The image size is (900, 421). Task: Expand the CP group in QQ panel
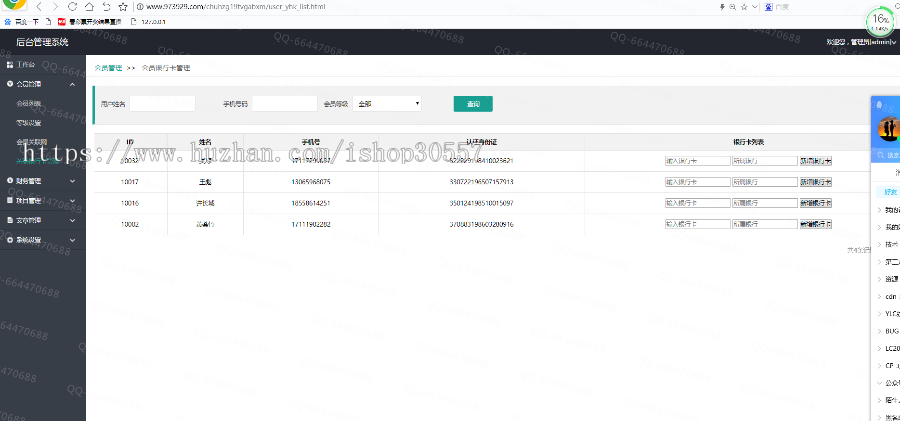887,366
